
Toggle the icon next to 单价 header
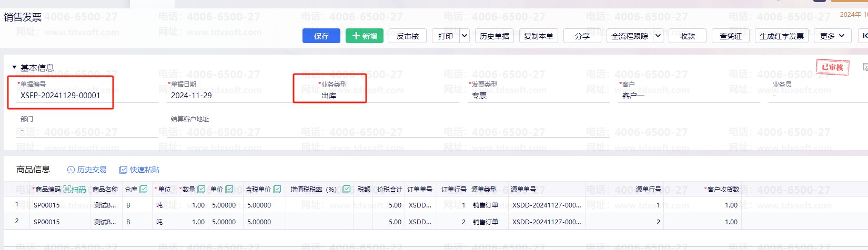pos(229,189)
